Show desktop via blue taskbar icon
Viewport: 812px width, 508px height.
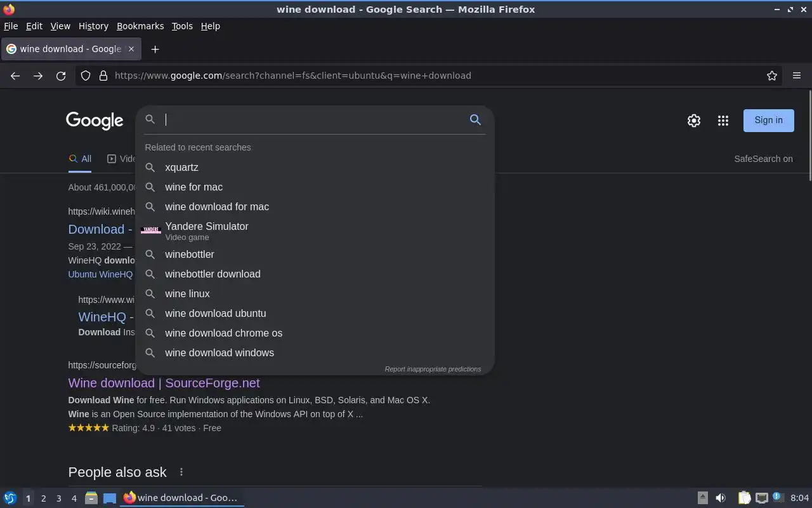click(x=110, y=498)
